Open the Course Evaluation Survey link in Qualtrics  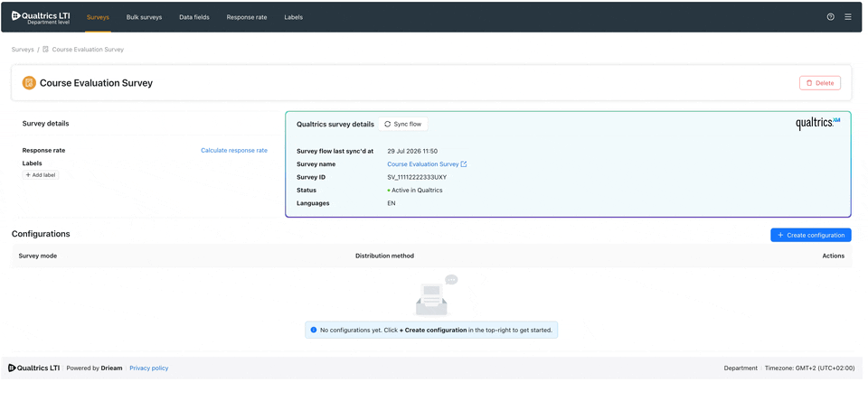(423, 164)
